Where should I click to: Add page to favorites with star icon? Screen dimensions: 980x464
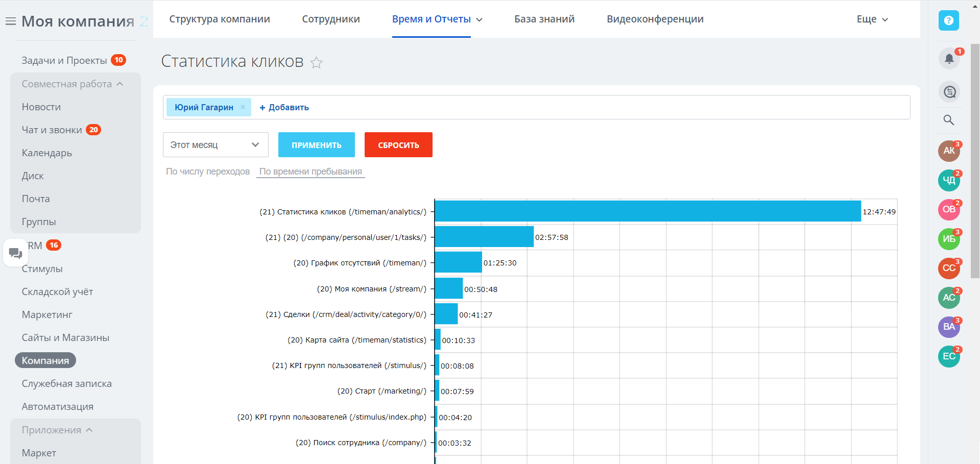317,63
